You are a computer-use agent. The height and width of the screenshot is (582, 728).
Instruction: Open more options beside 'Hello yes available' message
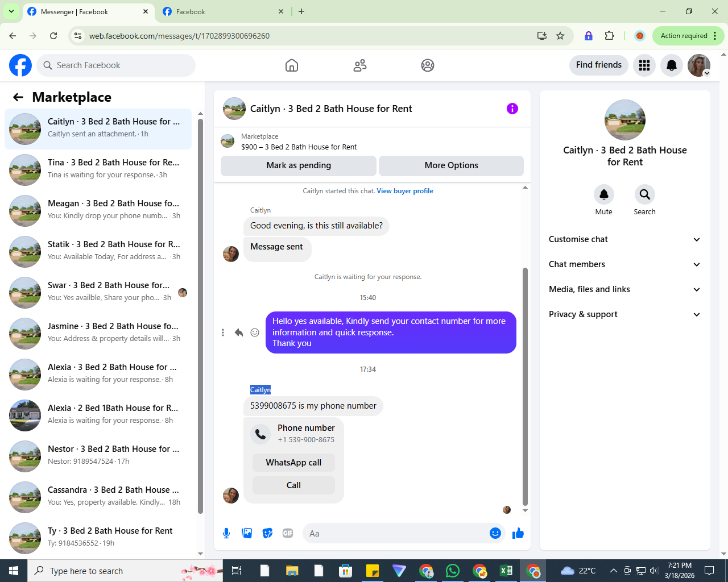click(223, 332)
